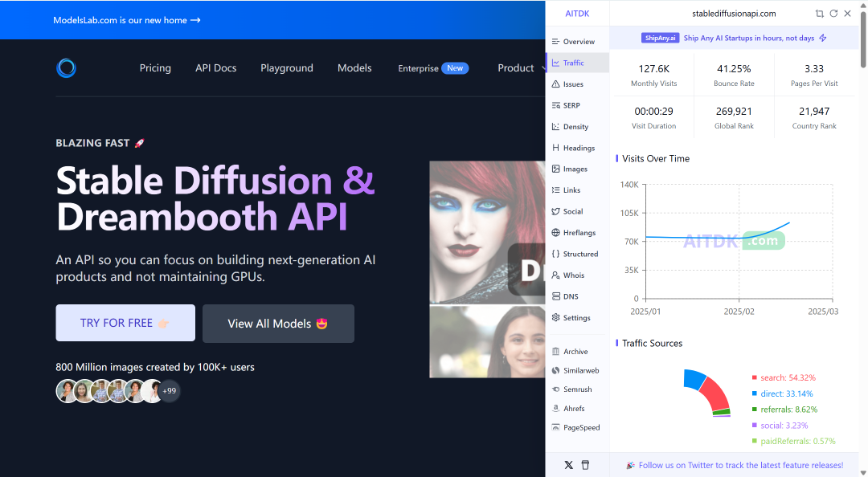Click the Ahrefs logo icon

(x=556, y=408)
